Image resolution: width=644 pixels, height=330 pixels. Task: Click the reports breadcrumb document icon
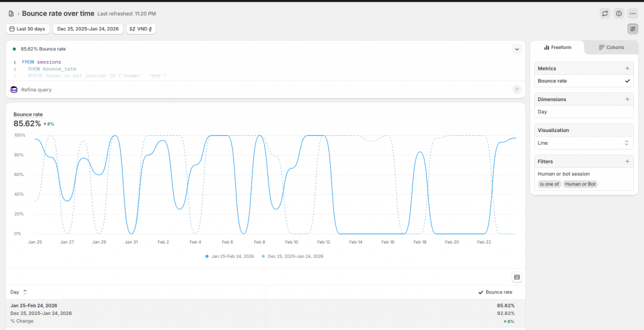(x=11, y=14)
